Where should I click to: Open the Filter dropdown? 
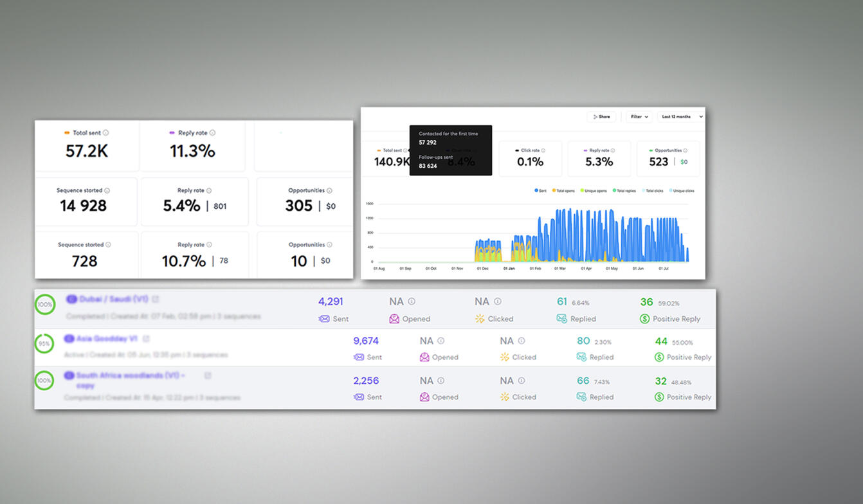tap(639, 117)
